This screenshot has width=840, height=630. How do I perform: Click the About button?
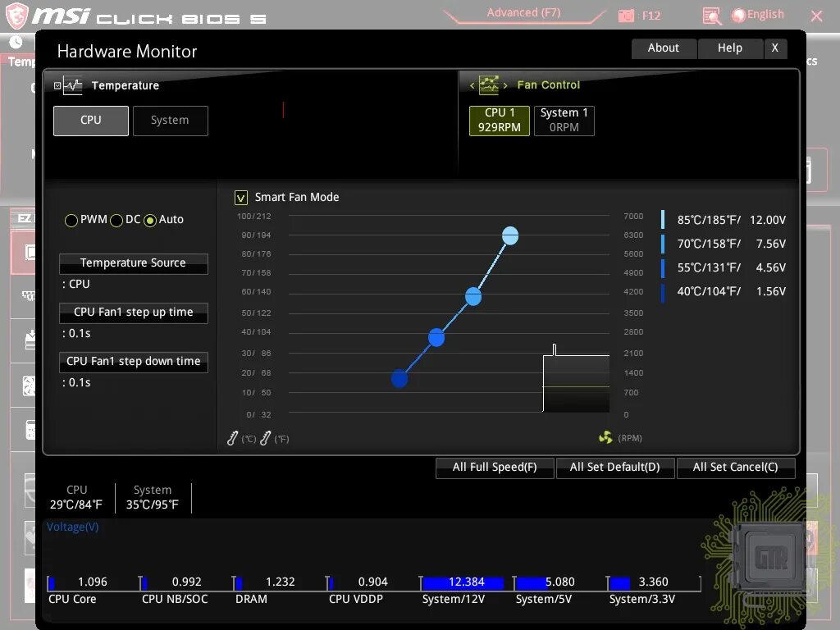coord(664,48)
